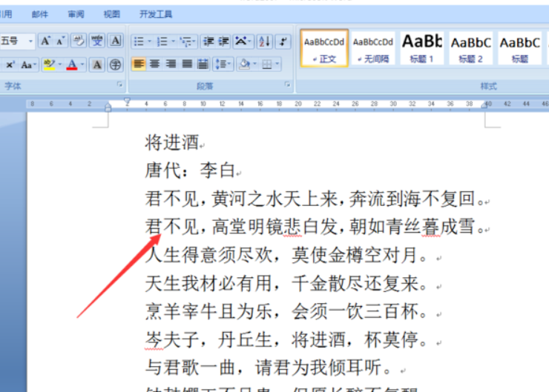
Task: Click the right indent ruler marker
Action: 484,105
